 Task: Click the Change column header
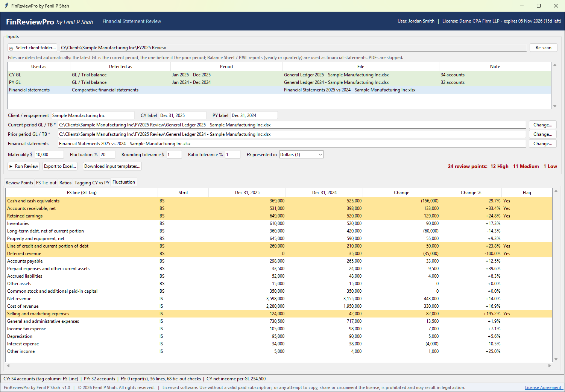[401, 193]
